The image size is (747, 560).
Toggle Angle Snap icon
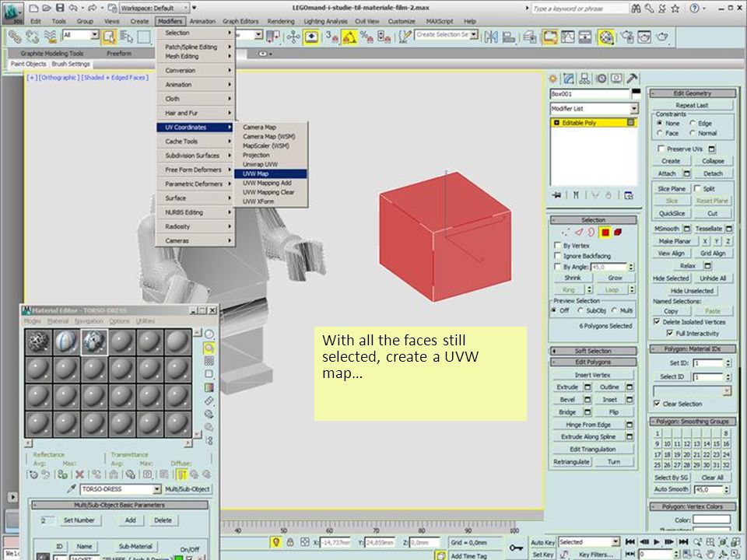coord(349,37)
